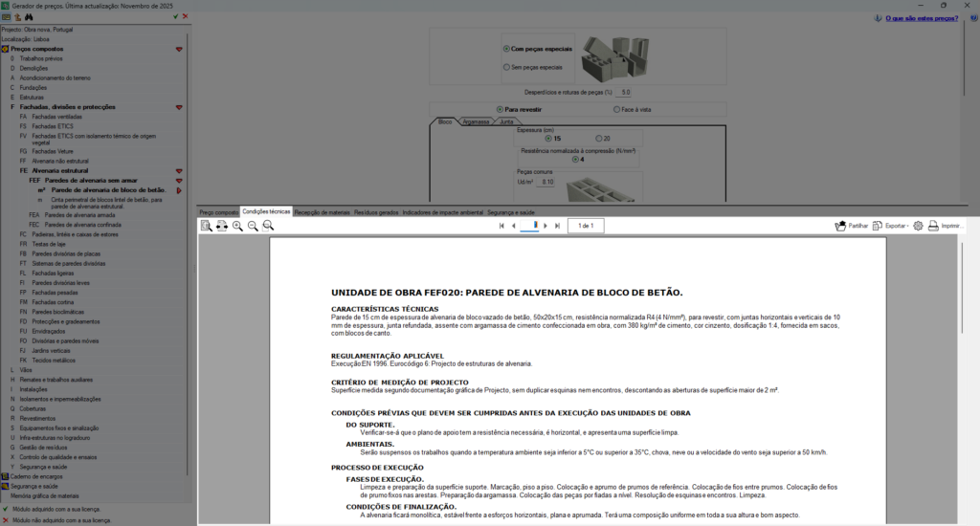This screenshot has width=980, height=526.
Task: Click the first document view icon in preview toolbar
Action: coord(207,226)
